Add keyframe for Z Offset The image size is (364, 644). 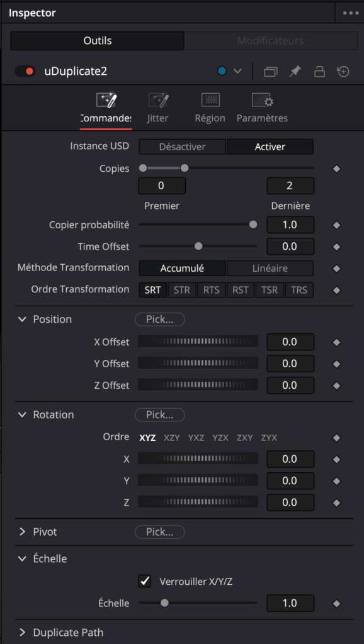coord(337,386)
